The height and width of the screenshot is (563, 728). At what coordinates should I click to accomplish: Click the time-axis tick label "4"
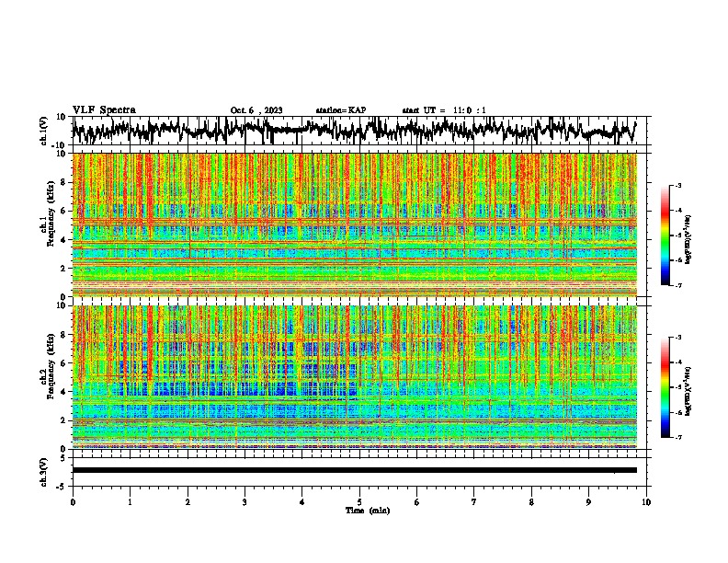pyautogui.click(x=302, y=502)
